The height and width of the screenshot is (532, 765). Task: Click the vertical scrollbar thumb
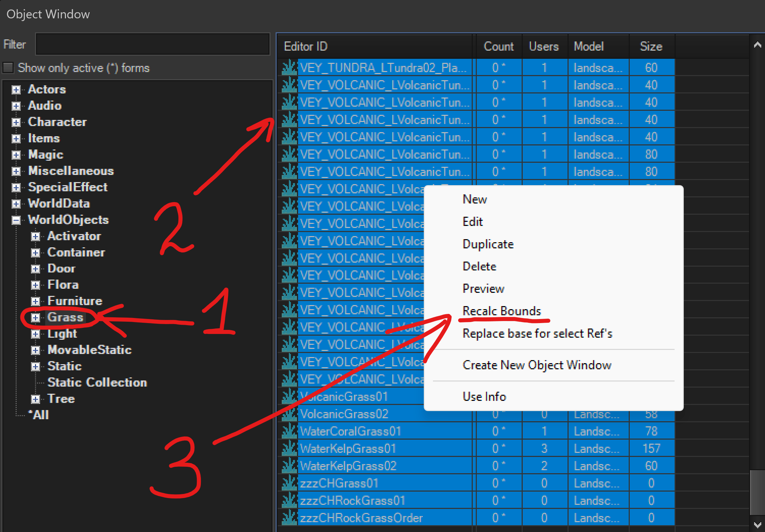coord(757,492)
